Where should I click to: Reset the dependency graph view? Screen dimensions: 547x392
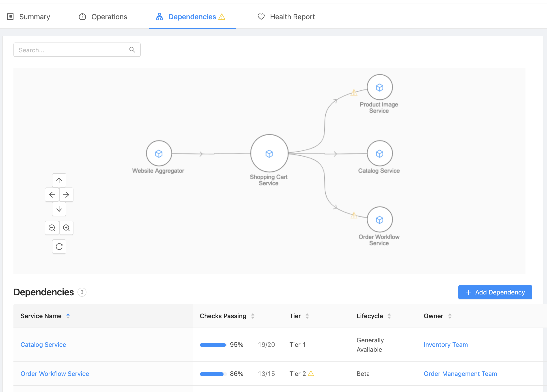click(x=59, y=247)
